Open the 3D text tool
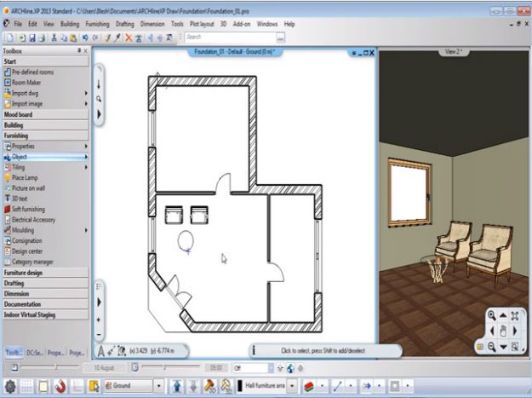 (x=22, y=199)
